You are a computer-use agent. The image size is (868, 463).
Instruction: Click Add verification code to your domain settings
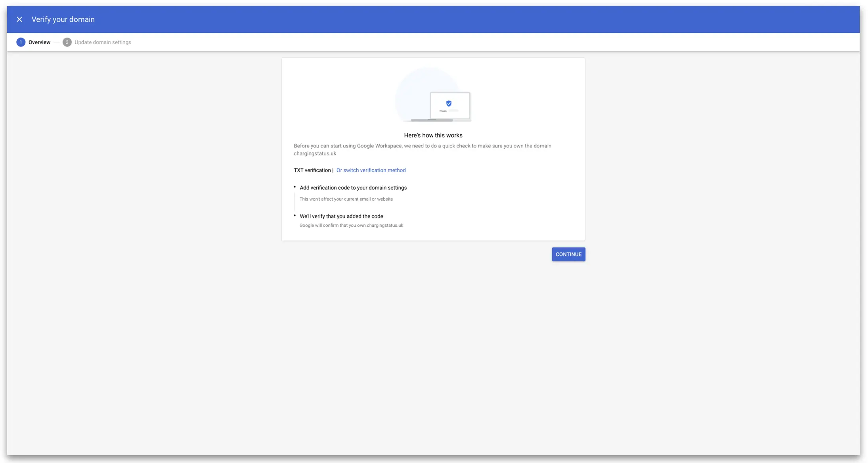[x=353, y=187]
